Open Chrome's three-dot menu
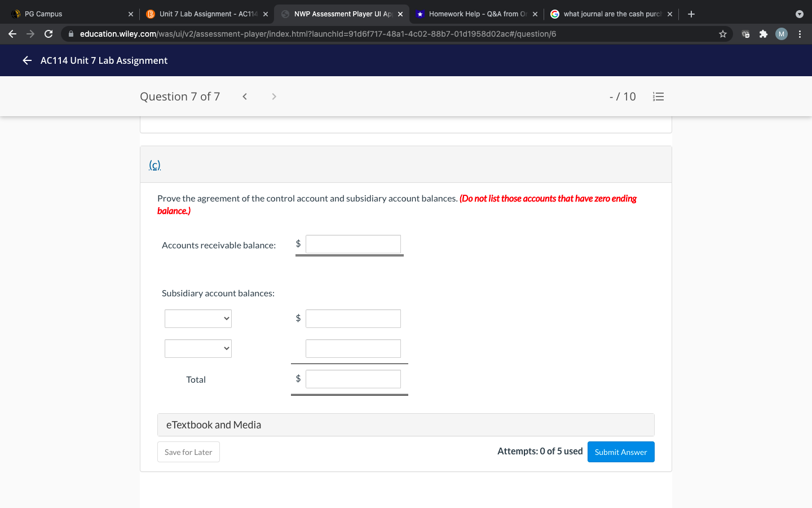This screenshot has height=508, width=812. coord(800,34)
